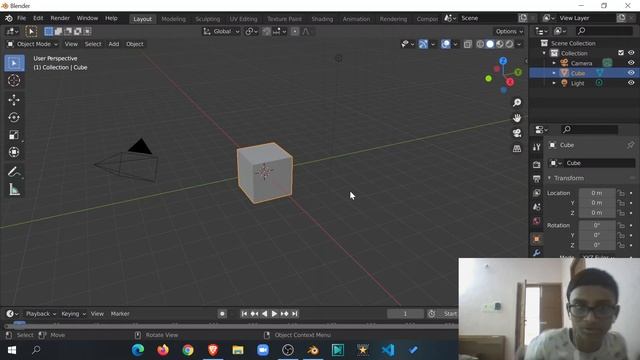Open the shading options dropdown arrow
The width and height of the screenshot is (640, 360).
point(519,44)
